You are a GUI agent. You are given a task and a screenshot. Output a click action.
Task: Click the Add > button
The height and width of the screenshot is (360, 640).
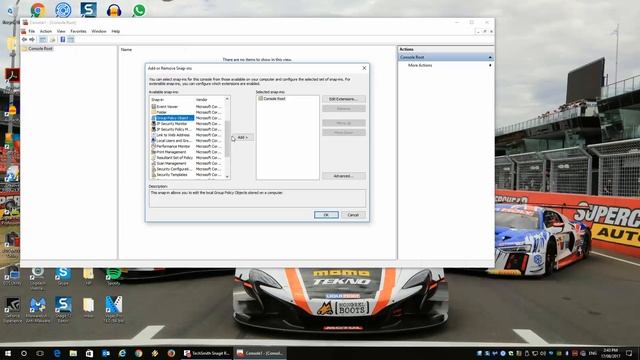point(242,138)
